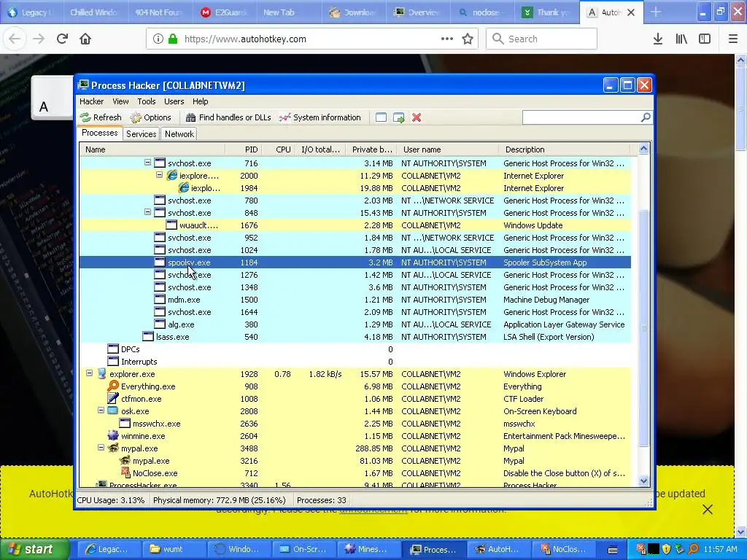This screenshot has height=560, width=747.
Task: Switch to Mines... taskbar button
Action: click(368, 549)
